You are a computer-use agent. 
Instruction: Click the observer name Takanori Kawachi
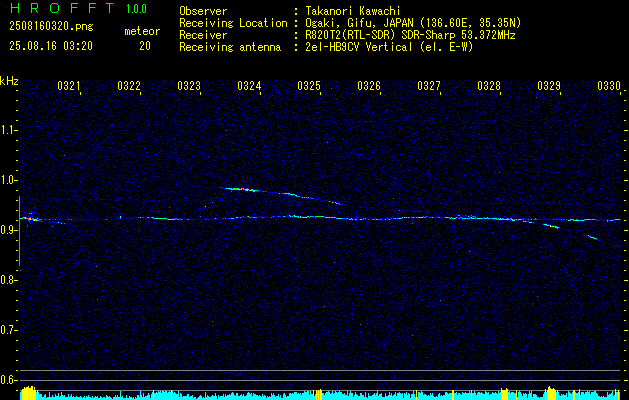click(353, 11)
